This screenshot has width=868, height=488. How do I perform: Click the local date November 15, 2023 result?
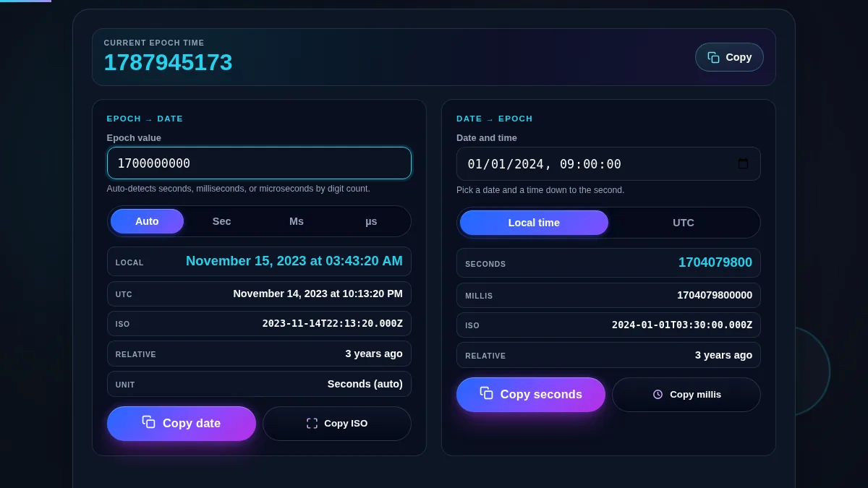point(294,261)
